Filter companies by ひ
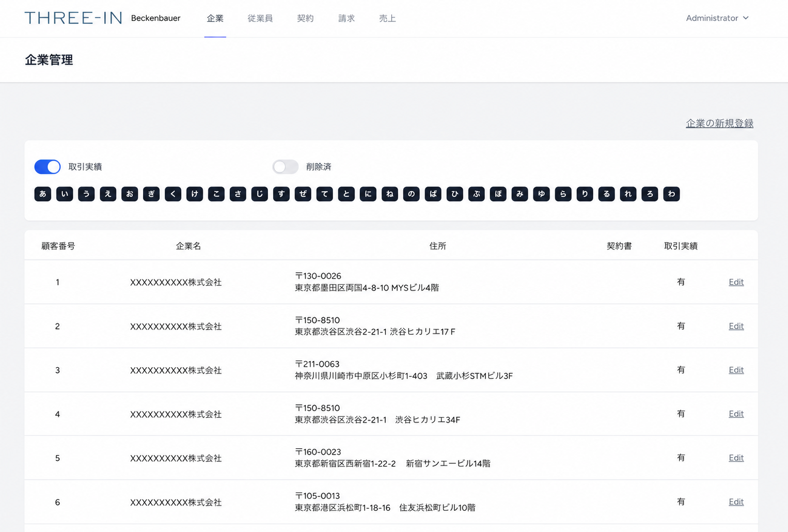 pos(455,194)
